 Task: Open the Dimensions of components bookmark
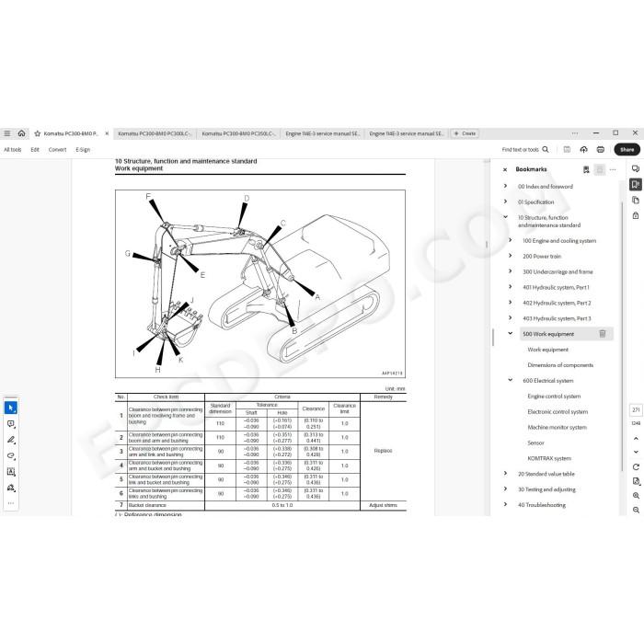pyautogui.click(x=560, y=365)
